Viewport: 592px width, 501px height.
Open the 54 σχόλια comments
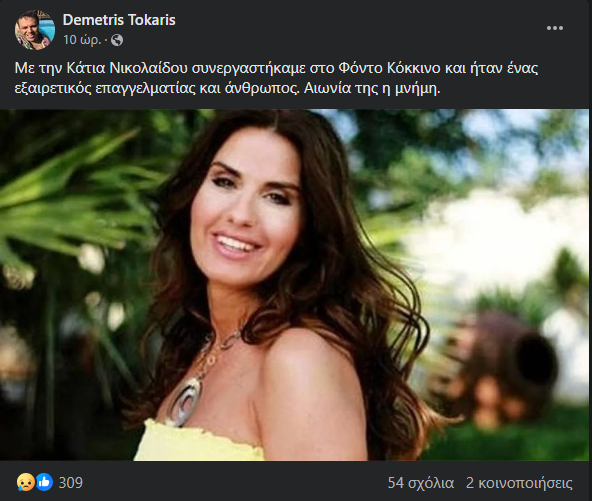[x=421, y=483]
